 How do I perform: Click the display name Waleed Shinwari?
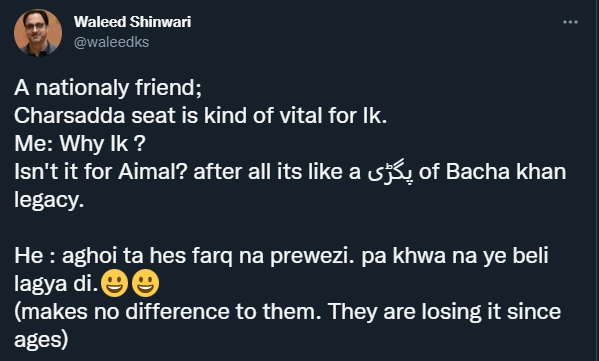pos(133,22)
